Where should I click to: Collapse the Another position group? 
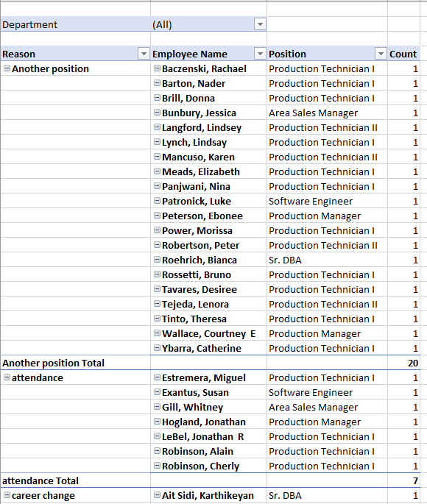pyautogui.click(x=7, y=68)
